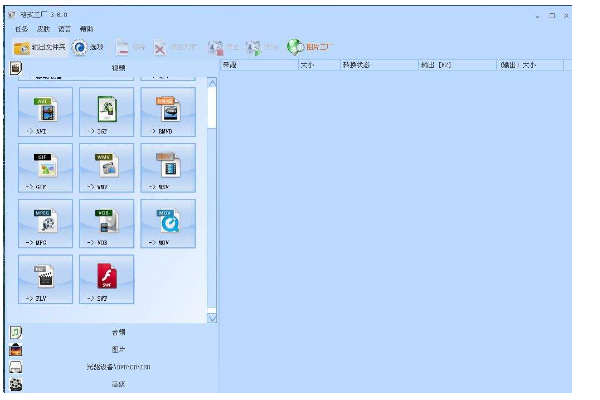Open the Language menu
Screen dimensions: 600x400
click(64, 29)
